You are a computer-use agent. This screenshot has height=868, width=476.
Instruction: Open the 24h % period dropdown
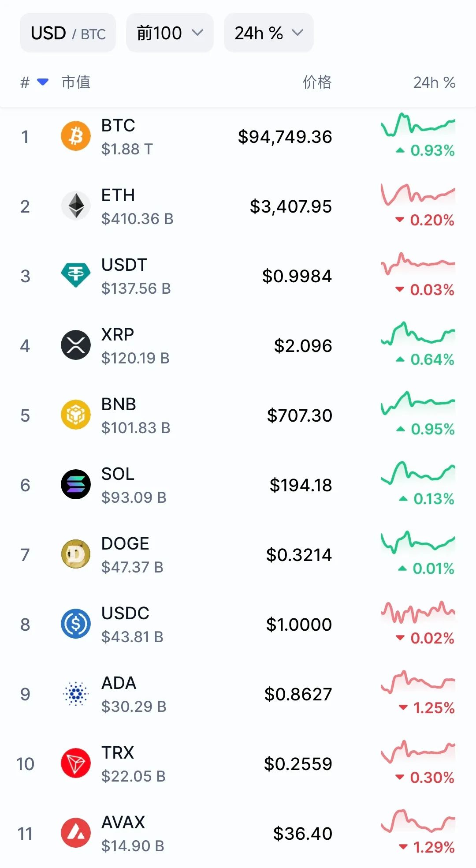[x=268, y=33]
